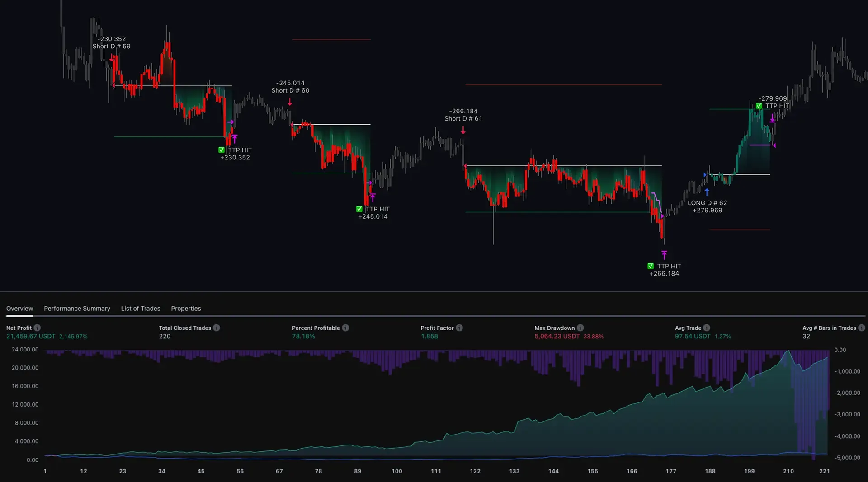Click the Max Drawdown info icon
Image resolution: width=868 pixels, height=482 pixels.
click(580, 328)
